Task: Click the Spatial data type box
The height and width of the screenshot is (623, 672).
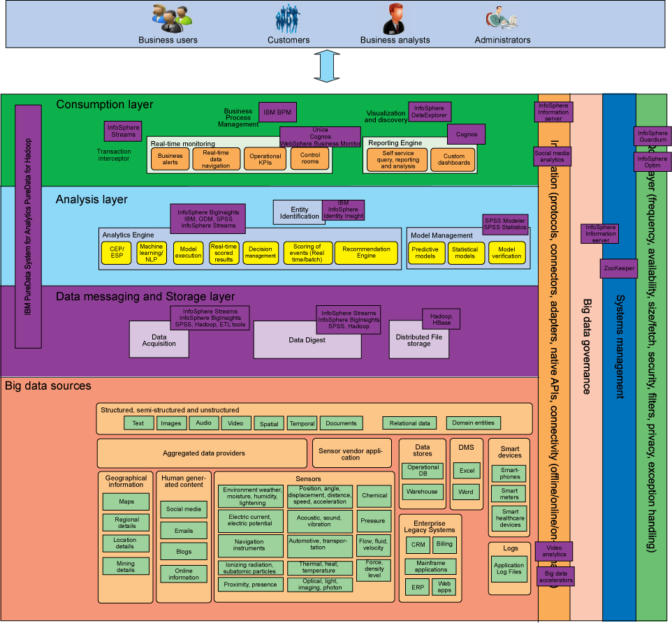Action: pyautogui.click(x=269, y=423)
